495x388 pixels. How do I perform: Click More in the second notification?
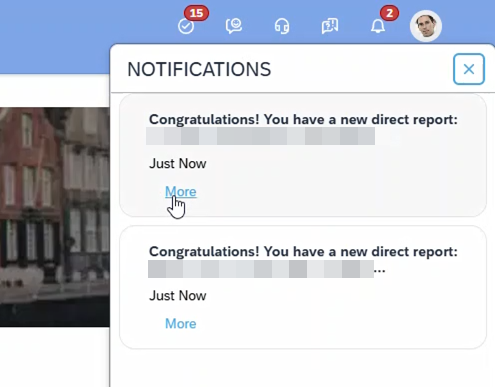181,324
